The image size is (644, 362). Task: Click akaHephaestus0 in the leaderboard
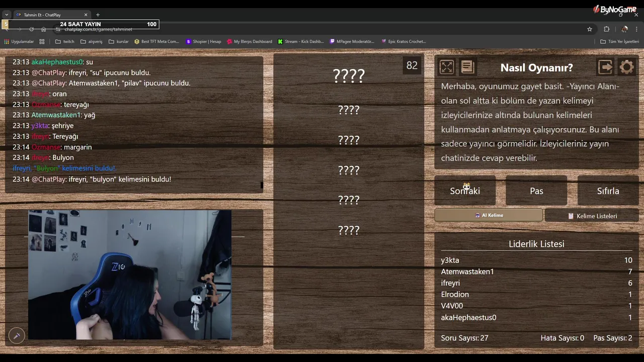[468, 317]
